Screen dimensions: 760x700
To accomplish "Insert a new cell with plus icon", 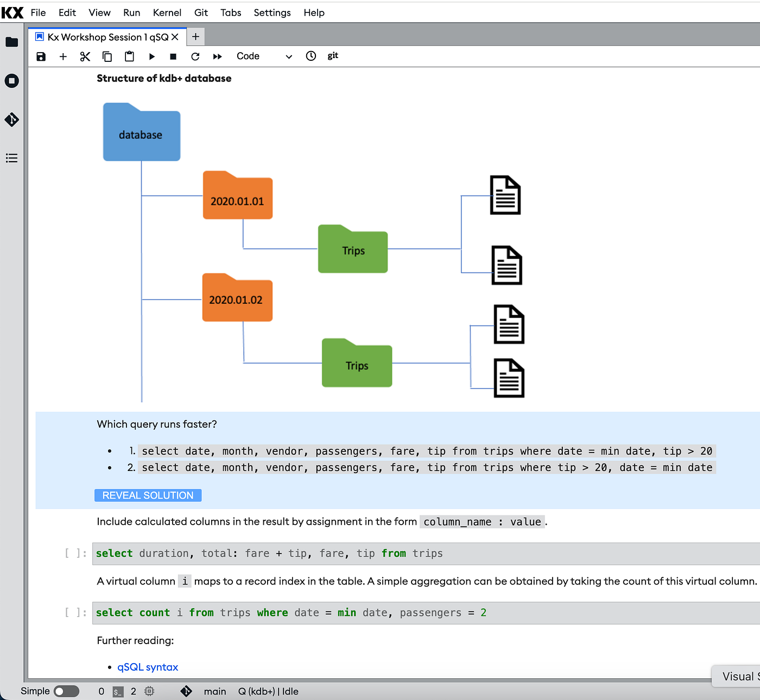I will click(x=63, y=56).
